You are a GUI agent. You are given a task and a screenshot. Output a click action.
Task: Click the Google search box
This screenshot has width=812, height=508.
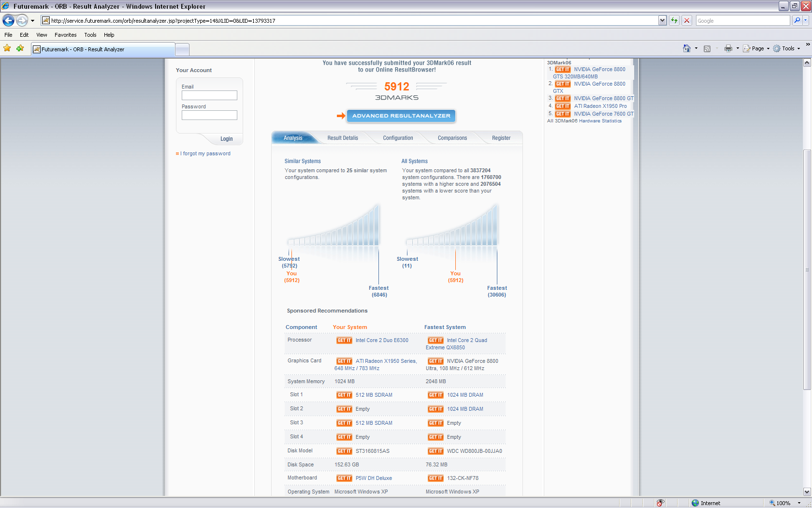[743, 20]
